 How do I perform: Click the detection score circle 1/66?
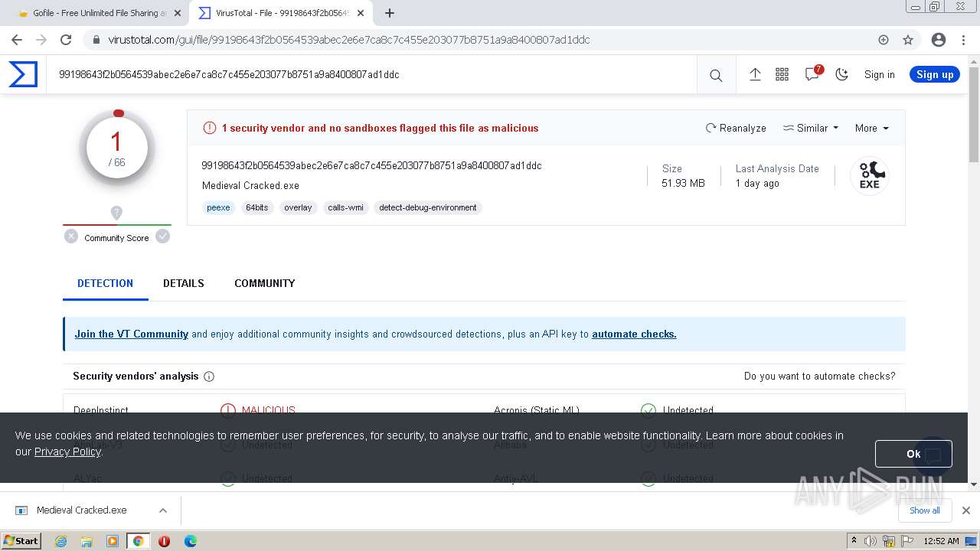pos(117,148)
